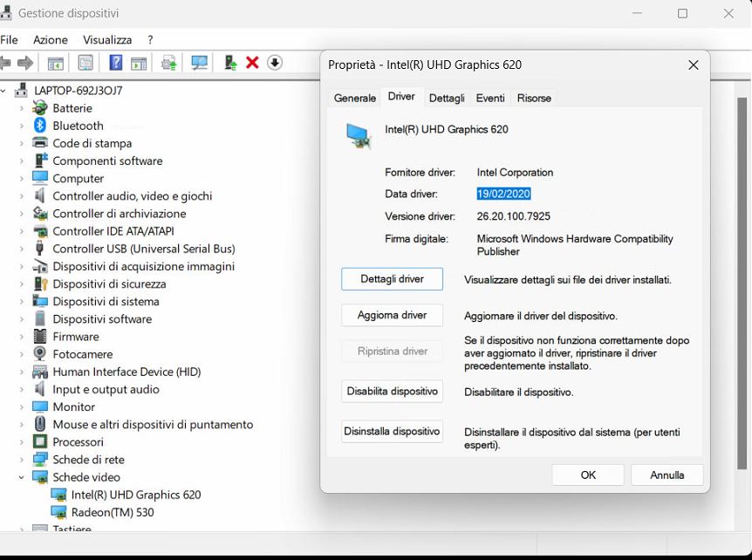Screen dimensions: 752x560
Task: Click the mouse icon beside Mouse e altri dispositivi
Action: click(40, 424)
